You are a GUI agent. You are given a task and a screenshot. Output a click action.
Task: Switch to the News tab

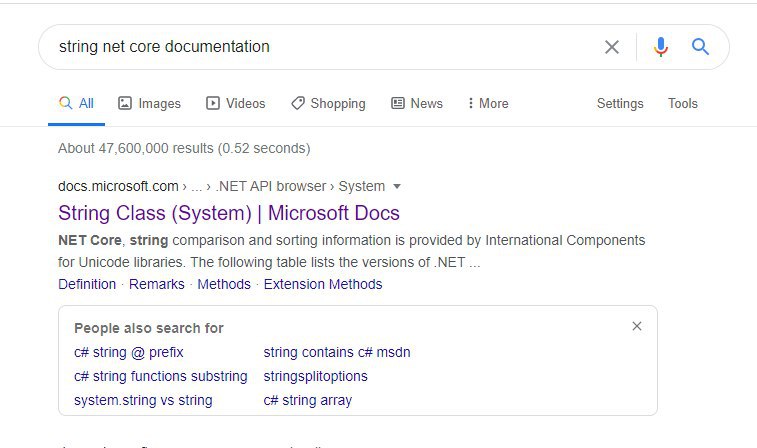(x=417, y=103)
